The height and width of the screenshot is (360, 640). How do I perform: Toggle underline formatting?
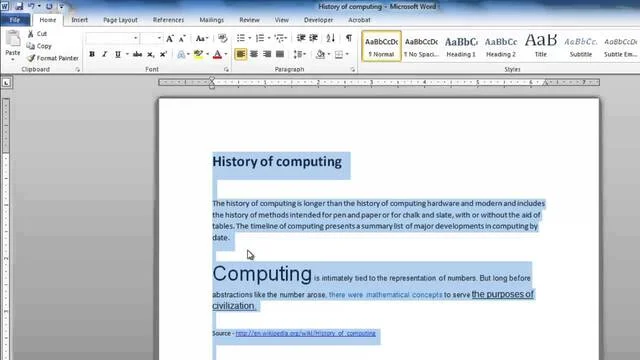pos(118,54)
